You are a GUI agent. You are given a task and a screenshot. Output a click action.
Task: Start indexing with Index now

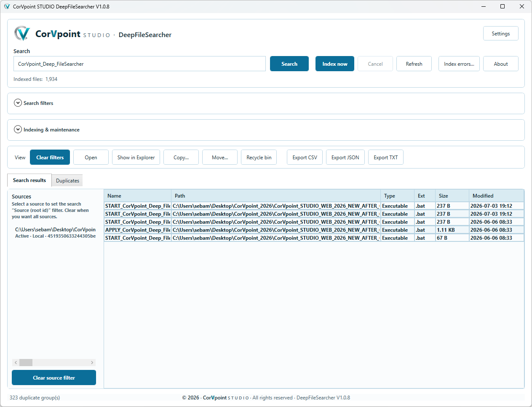coord(335,64)
